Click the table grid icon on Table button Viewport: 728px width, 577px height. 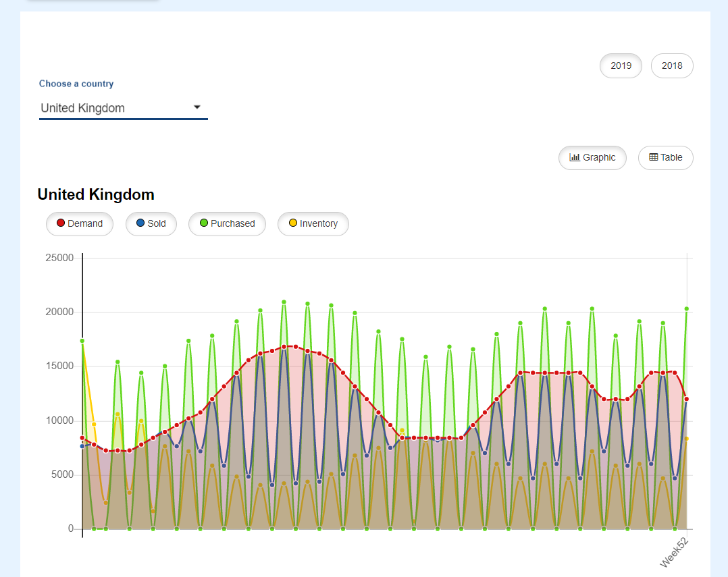point(653,157)
